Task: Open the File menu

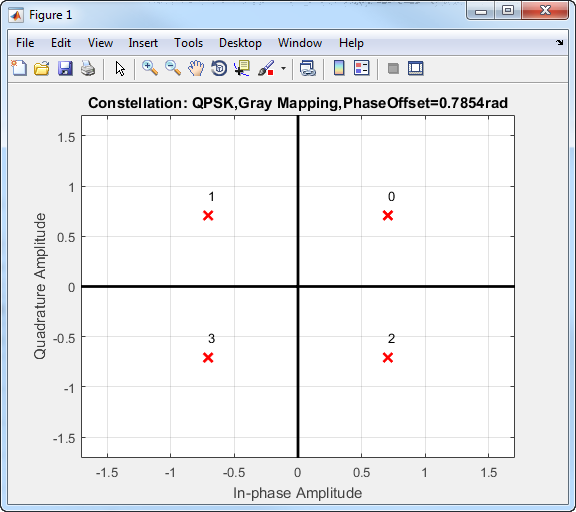Action: [25, 43]
